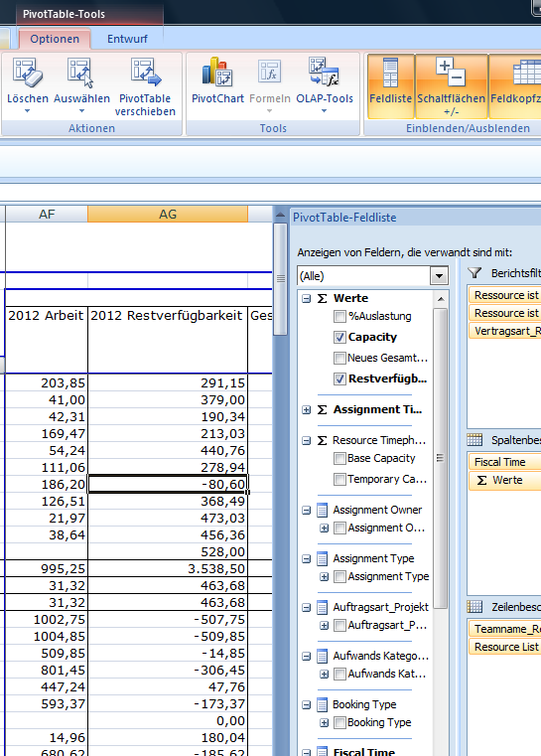
Task: Collapse the Resource Timeph... group
Action: pyautogui.click(x=307, y=441)
